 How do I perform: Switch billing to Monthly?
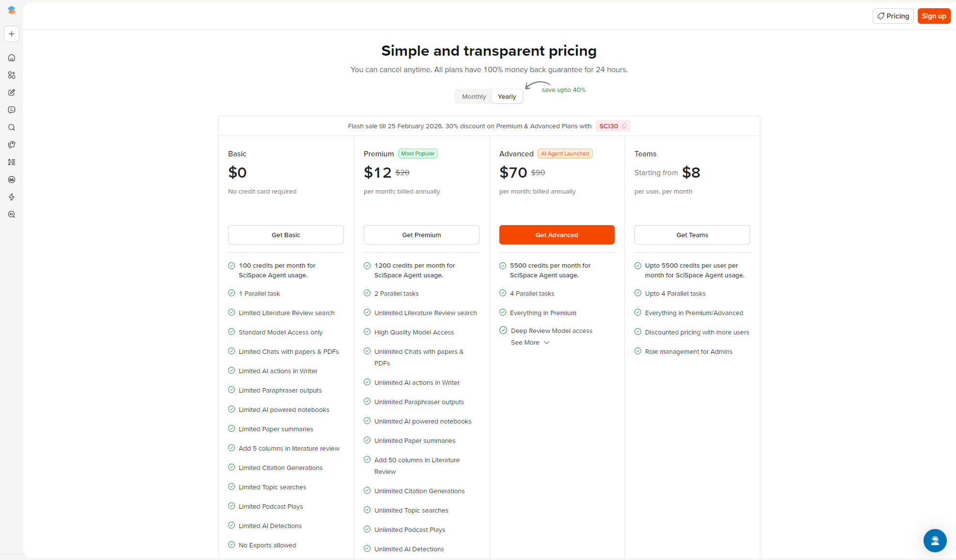coord(474,96)
